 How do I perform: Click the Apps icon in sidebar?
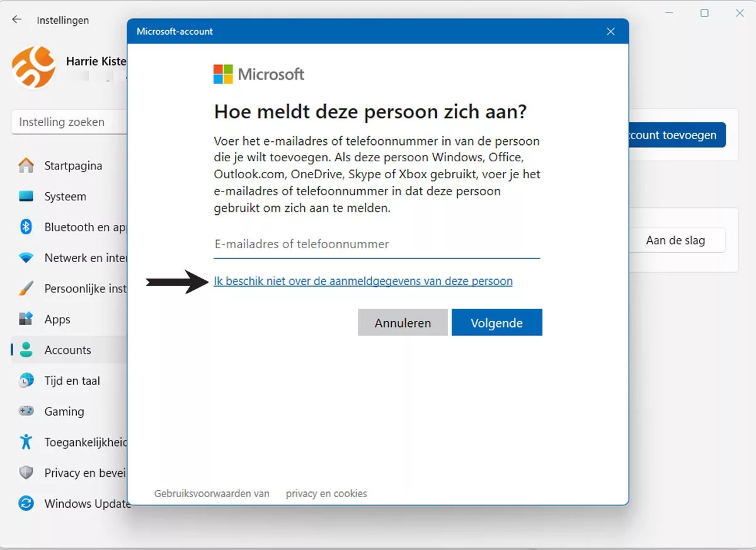[x=26, y=319]
